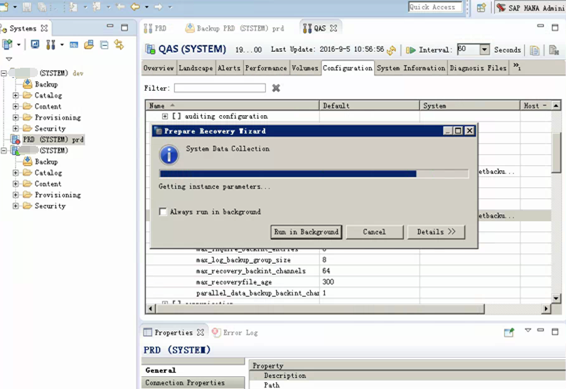The image size is (566, 389).
Task: Click the System Data Collection progress bar
Action: point(314,174)
